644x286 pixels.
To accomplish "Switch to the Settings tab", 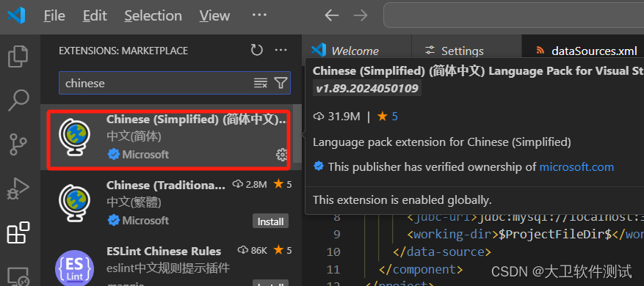I will click(466, 51).
